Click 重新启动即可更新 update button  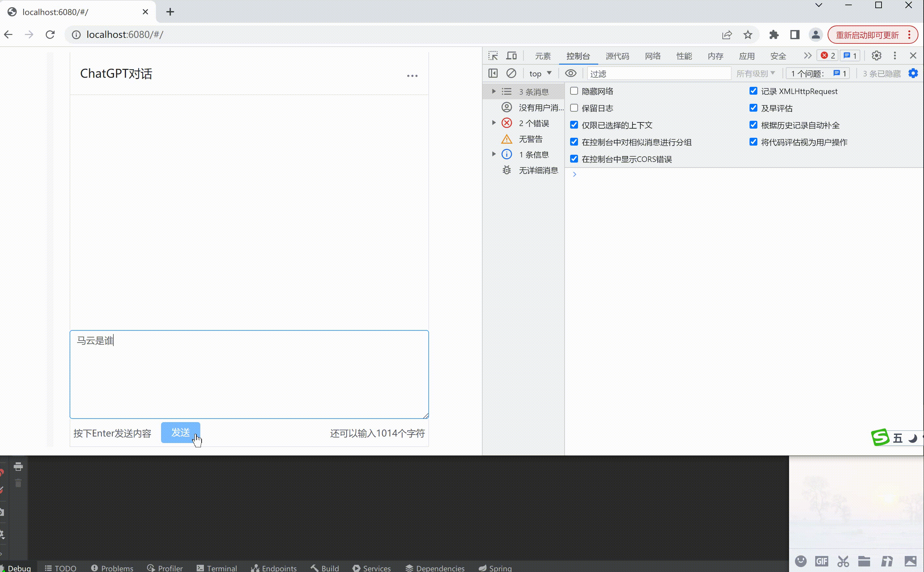coord(872,35)
